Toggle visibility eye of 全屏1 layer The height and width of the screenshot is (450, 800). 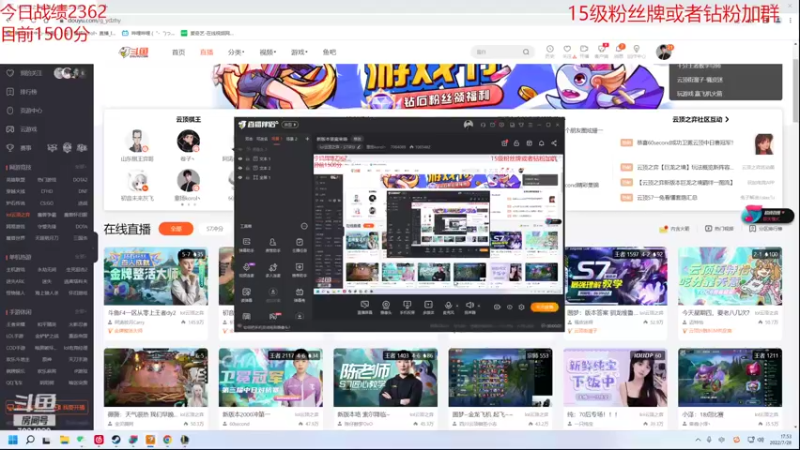coord(240,177)
